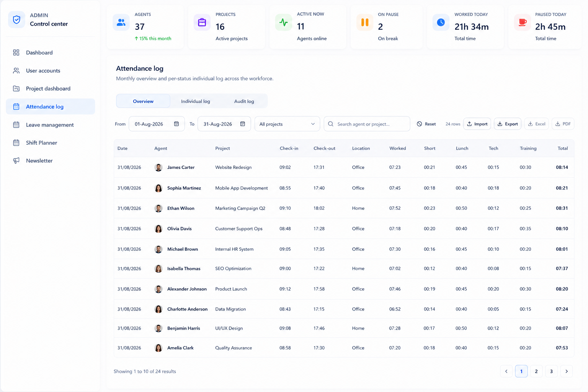Click James Carter's avatar
Image resolution: width=588 pixels, height=392 pixels.
click(158, 167)
